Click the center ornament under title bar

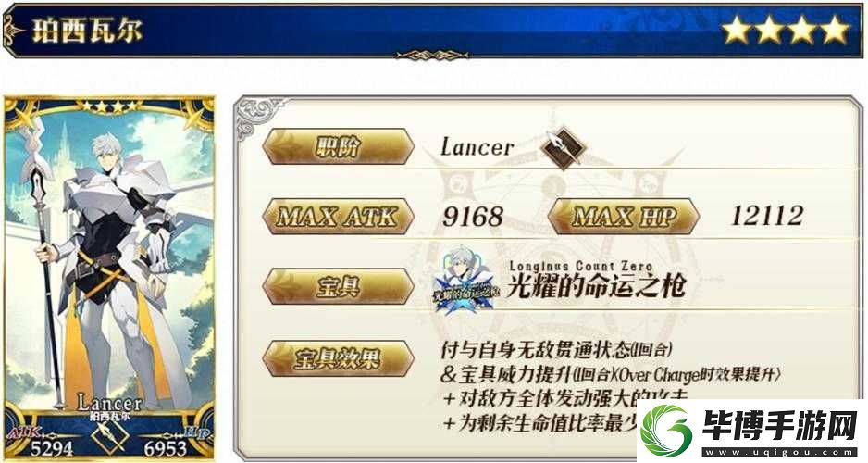[432, 55]
